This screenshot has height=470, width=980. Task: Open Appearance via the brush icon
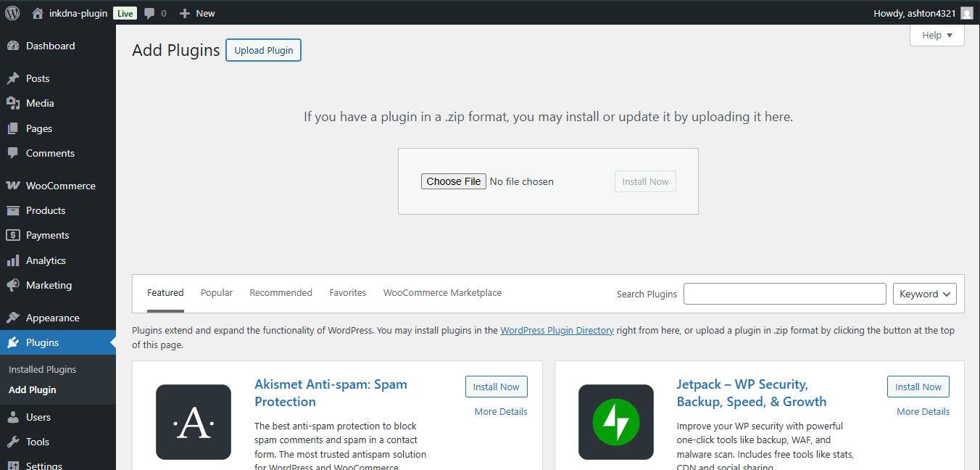point(14,317)
